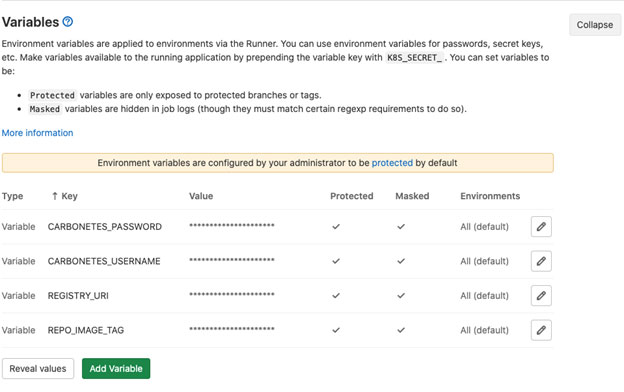Click All (default) environment for CARBONETES_USERNAME
Viewport: 624px width, 392px height.
484,261
